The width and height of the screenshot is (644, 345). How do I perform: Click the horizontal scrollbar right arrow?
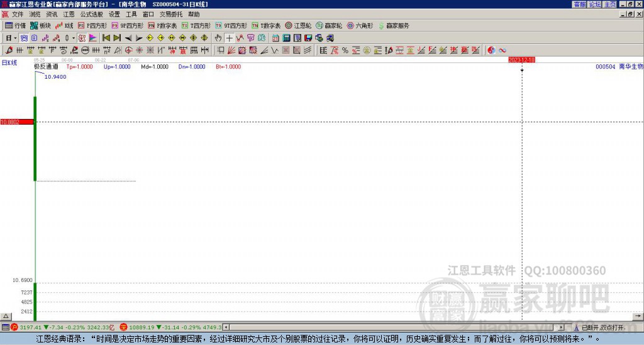pos(562,327)
